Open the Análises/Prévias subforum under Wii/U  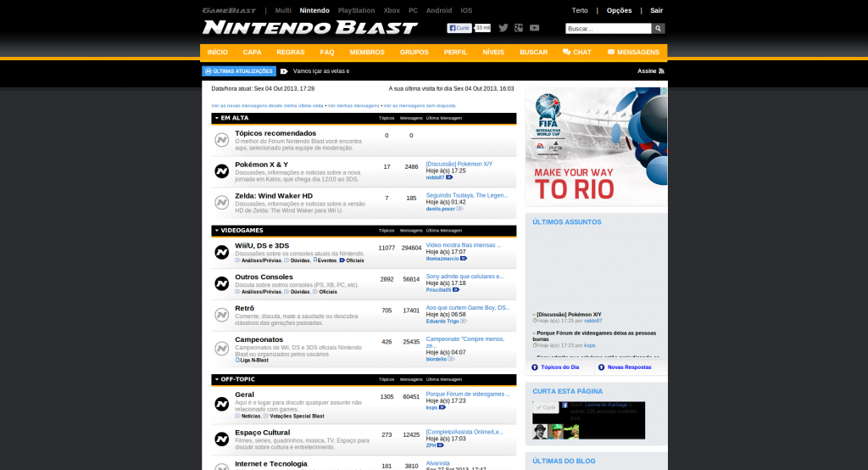(x=261, y=260)
